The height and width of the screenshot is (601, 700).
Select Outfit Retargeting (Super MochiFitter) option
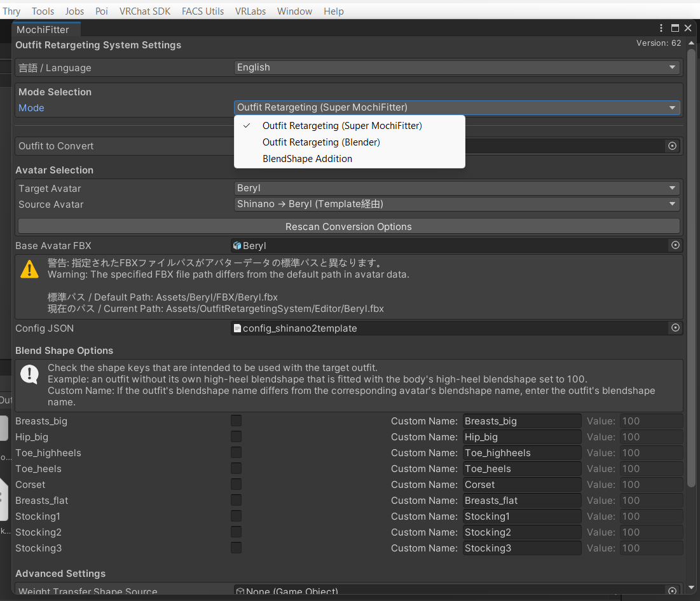[350, 126]
